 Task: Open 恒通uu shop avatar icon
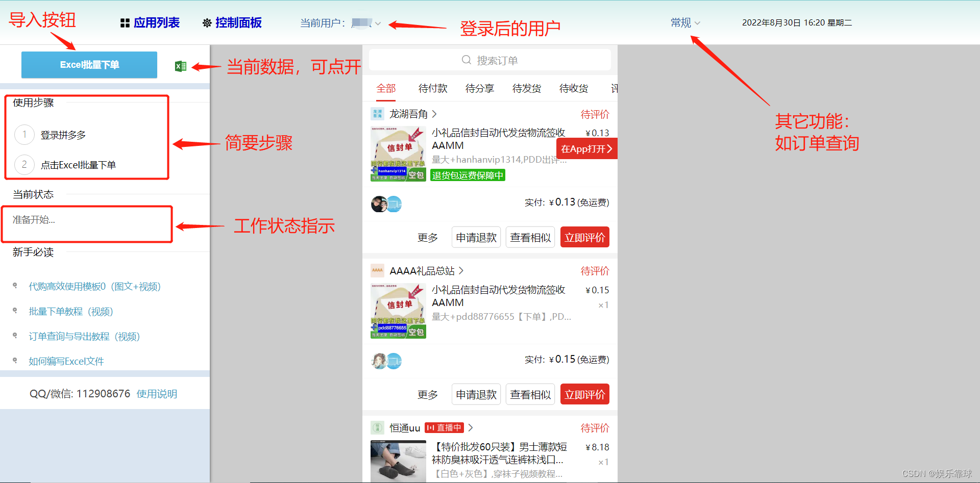tap(377, 427)
